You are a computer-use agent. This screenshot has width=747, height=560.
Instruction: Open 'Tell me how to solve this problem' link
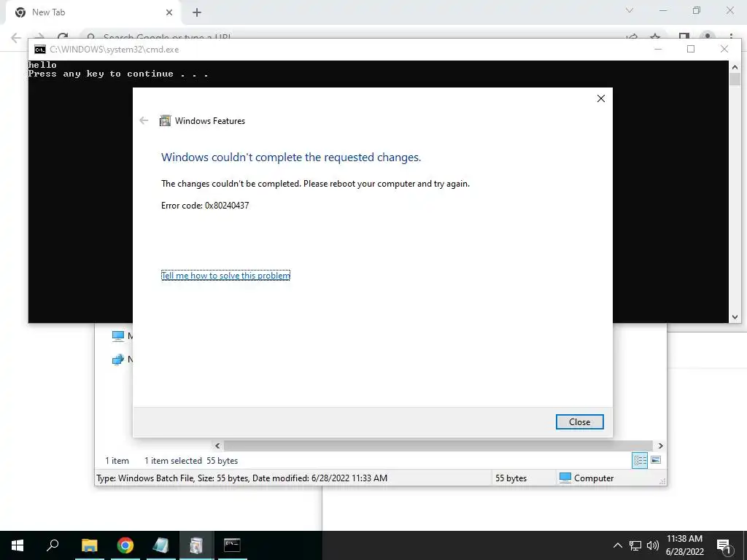click(x=225, y=275)
